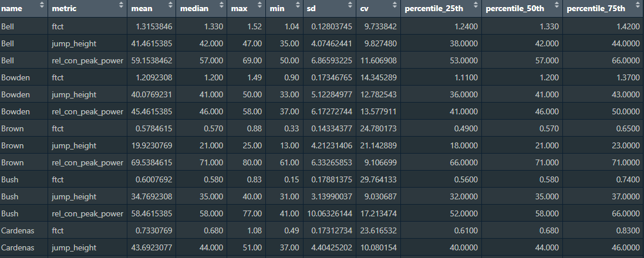Click the sort arrows next to sd header

point(350,5)
